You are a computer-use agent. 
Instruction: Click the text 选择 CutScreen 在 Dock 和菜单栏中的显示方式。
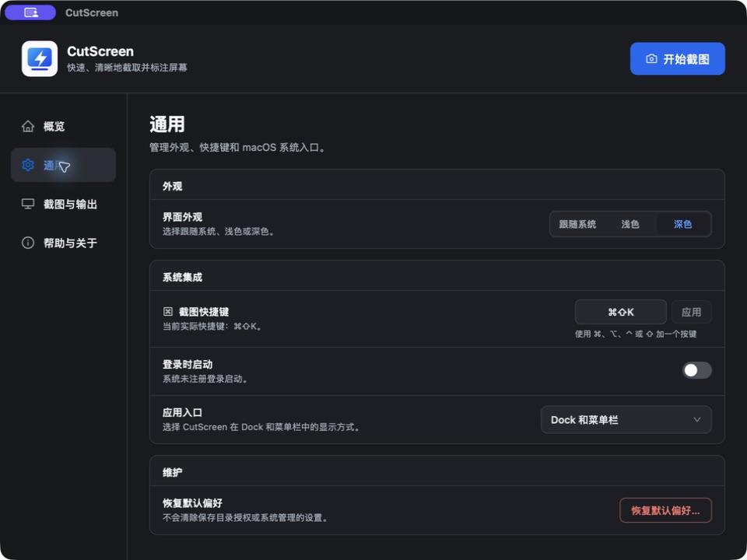point(261,427)
